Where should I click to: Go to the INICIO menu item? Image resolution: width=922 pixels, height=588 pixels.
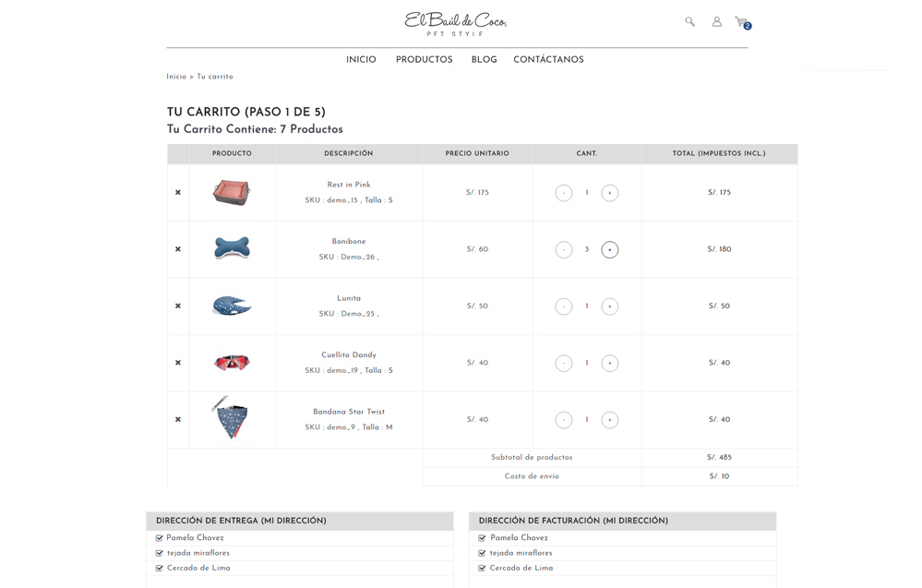tap(361, 60)
